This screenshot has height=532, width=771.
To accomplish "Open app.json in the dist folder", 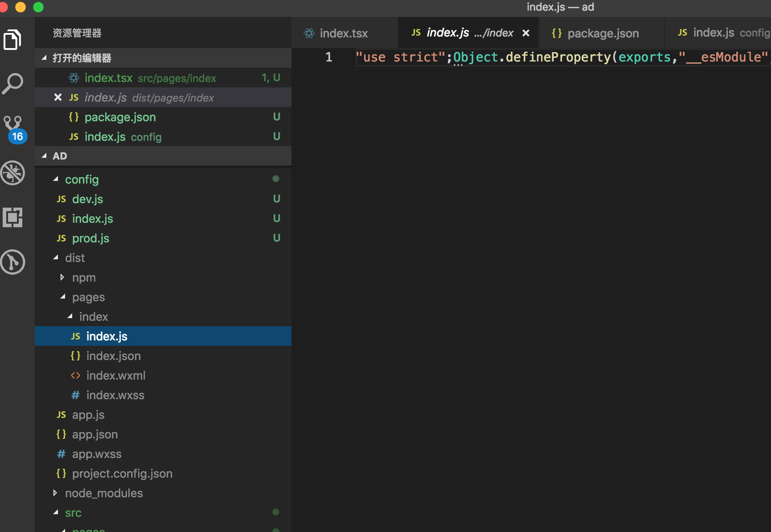I will click(163, 434).
